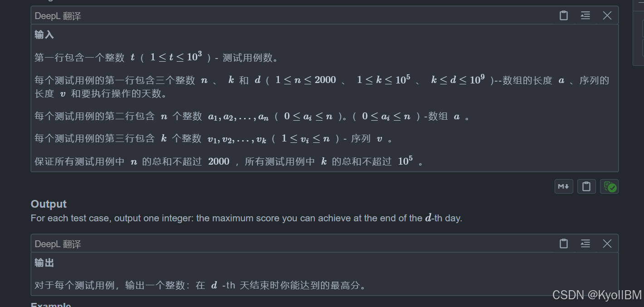Viewport: 644px width, 307px height.
Task: Click the M↓ Markdown copy button
Action: [x=564, y=186]
